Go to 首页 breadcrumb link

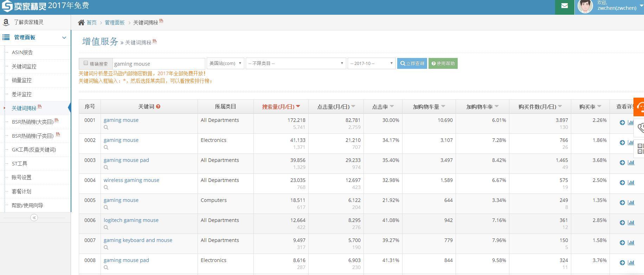[x=91, y=22]
